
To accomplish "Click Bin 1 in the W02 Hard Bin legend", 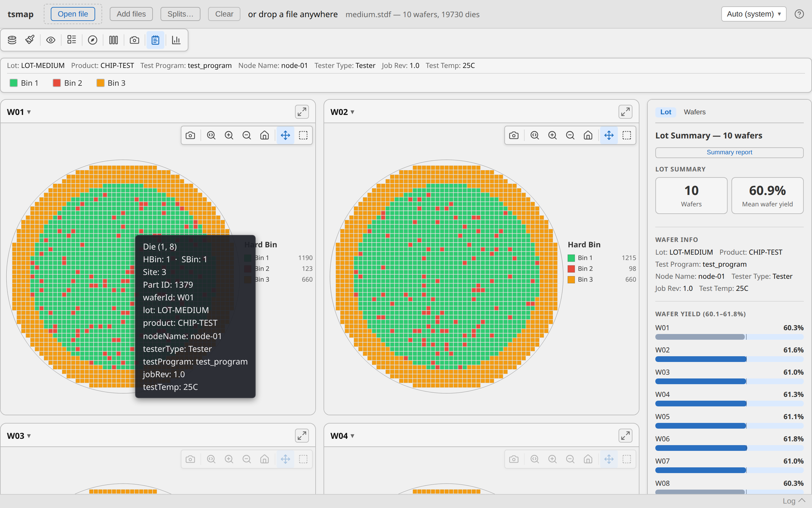I will [x=602, y=258].
